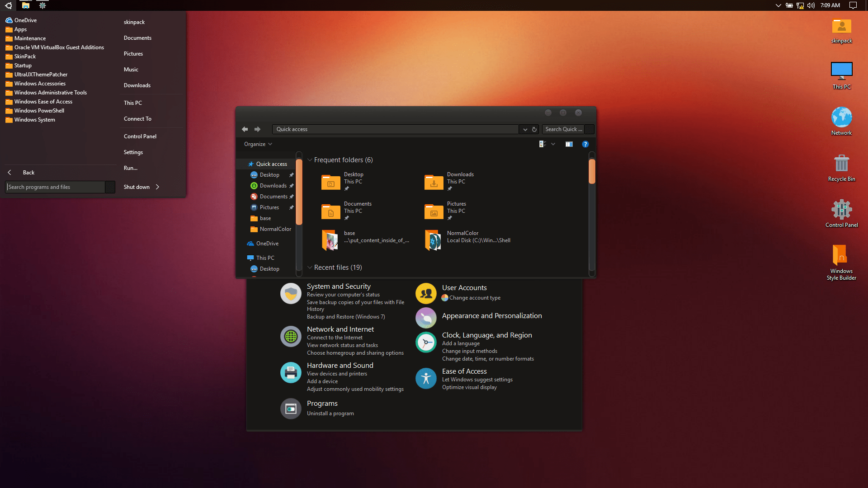Expand the Shut down arrow menu

pos(157,187)
